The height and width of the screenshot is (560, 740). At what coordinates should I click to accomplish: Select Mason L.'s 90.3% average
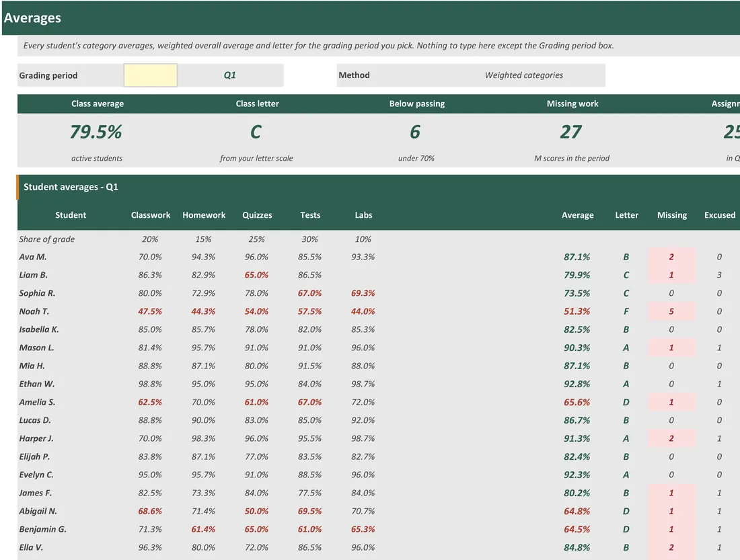click(x=577, y=348)
